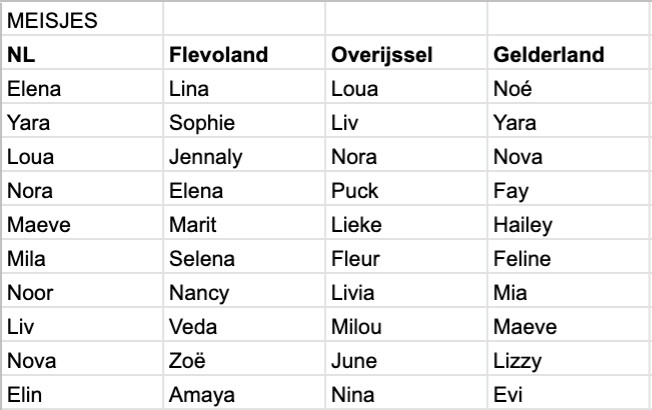Image resolution: width=652 pixels, height=410 pixels.
Task: Click the cell with Lizzy
Action: click(x=569, y=359)
